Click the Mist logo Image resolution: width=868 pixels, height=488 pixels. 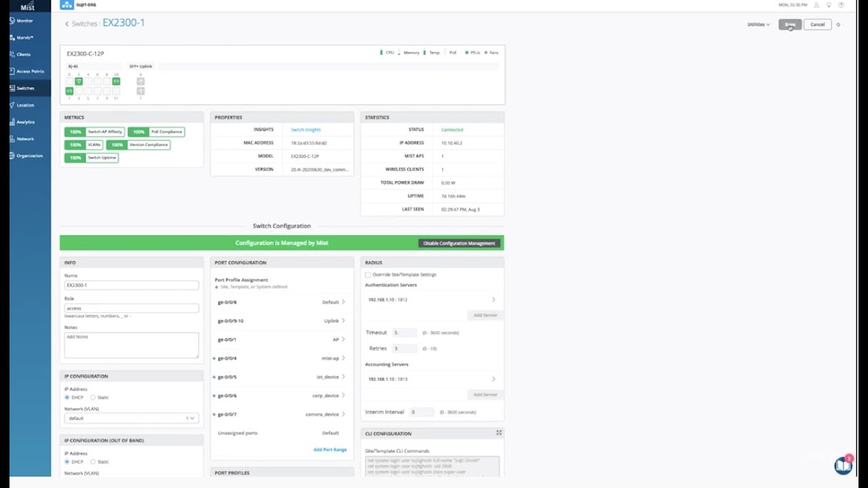[x=27, y=6]
